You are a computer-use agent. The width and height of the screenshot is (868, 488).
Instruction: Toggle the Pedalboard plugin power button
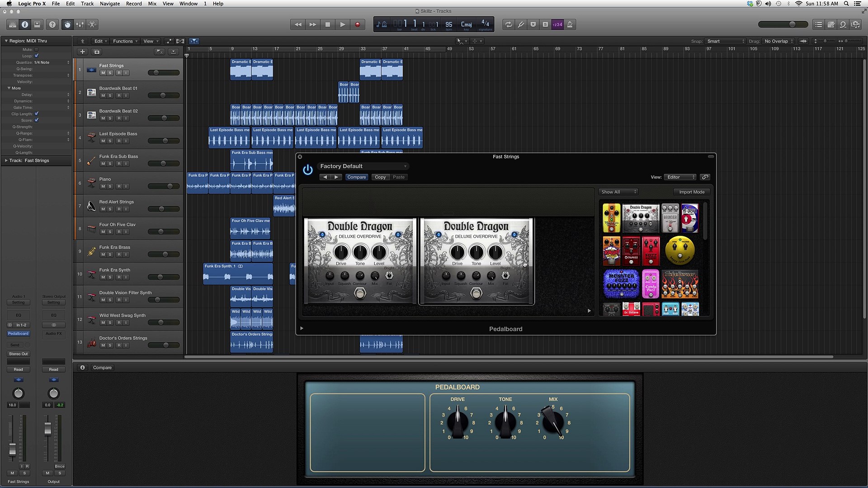tap(308, 170)
